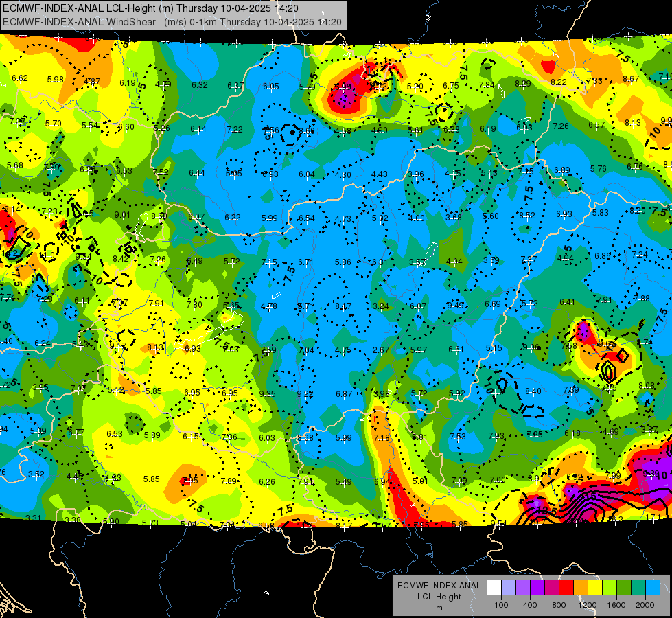Viewport: 672px width, 618px height.
Task: Click the wind shear value 3.52
Action: 36,474
